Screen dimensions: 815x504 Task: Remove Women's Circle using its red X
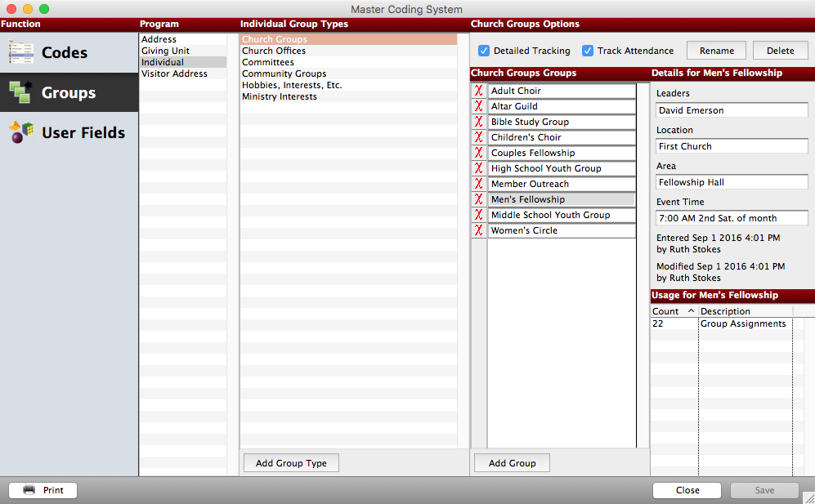point(477,230)
